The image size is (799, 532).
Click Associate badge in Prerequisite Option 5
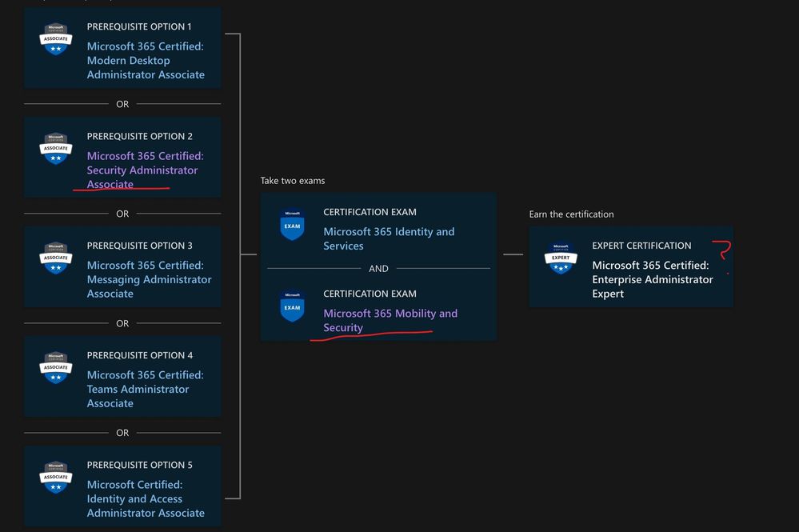55,477
